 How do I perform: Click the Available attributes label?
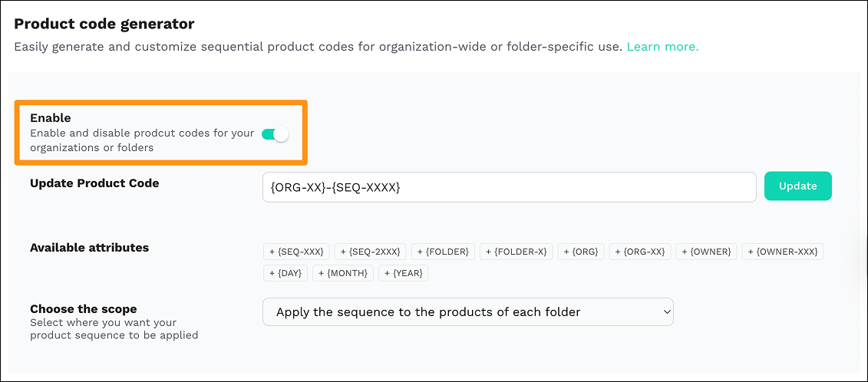(x=89, y=248)
